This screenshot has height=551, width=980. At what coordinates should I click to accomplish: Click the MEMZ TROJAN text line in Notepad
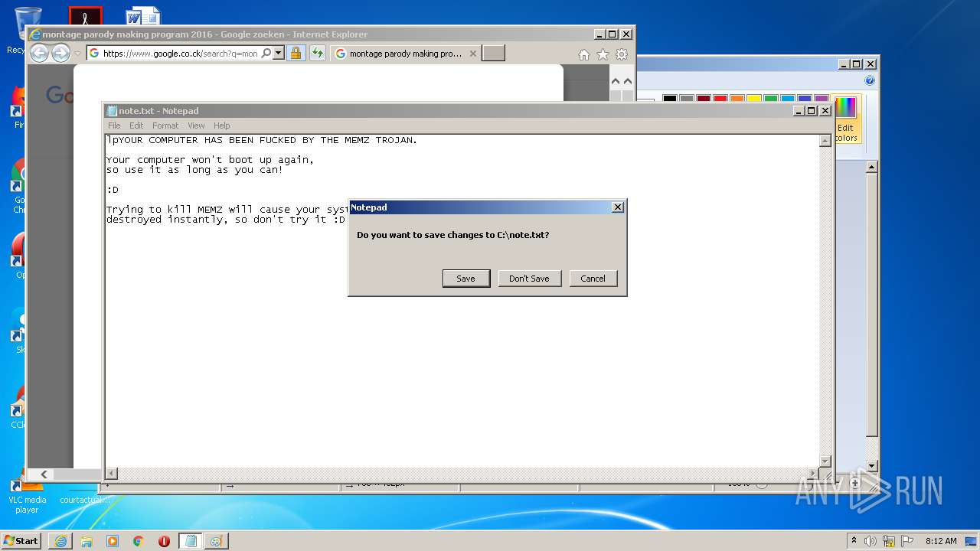pyautogui.click(x=262, y=140)
